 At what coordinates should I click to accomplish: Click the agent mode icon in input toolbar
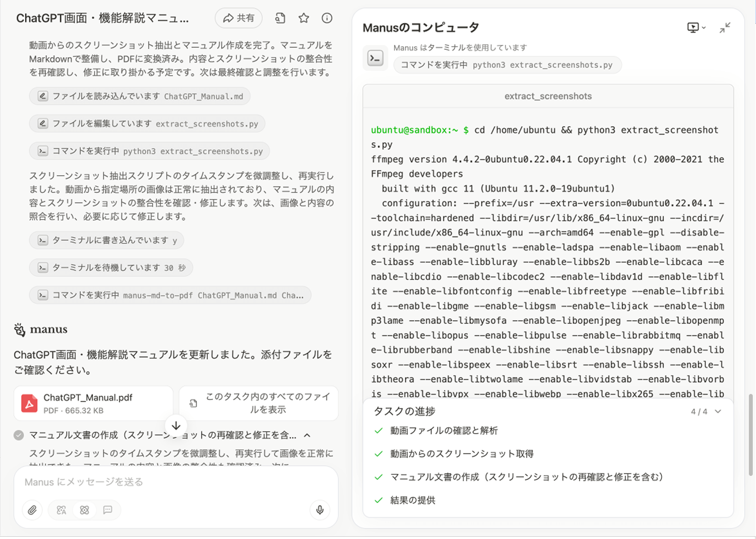(x=85, y=510)
